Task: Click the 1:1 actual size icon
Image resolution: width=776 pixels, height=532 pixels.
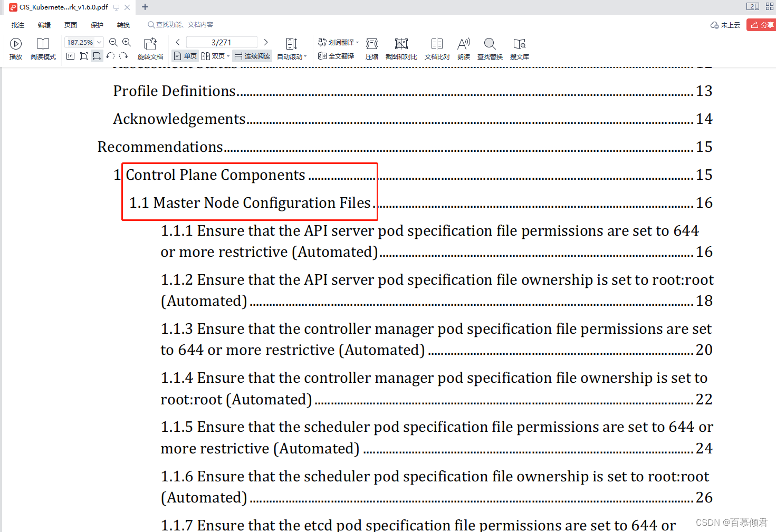Action: click(x=70, y=56)
